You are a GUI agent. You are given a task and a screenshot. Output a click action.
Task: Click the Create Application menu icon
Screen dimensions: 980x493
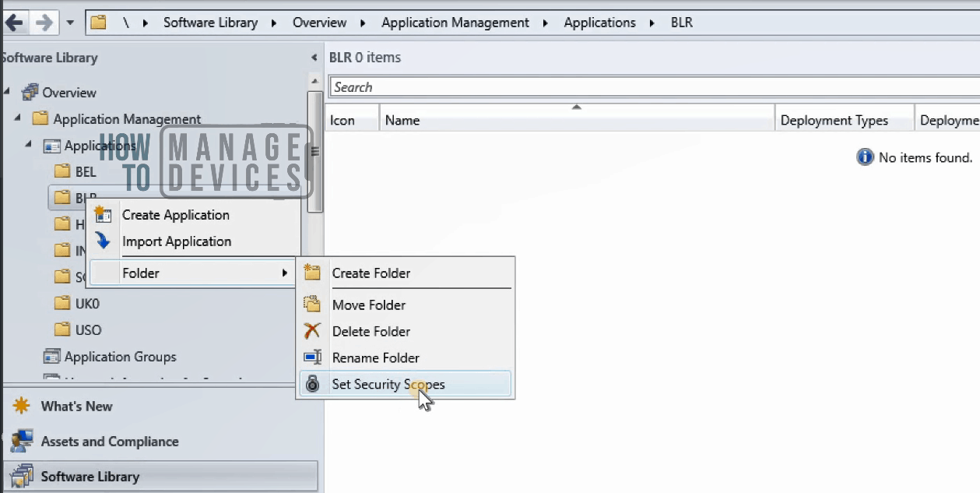coord(103,215)
